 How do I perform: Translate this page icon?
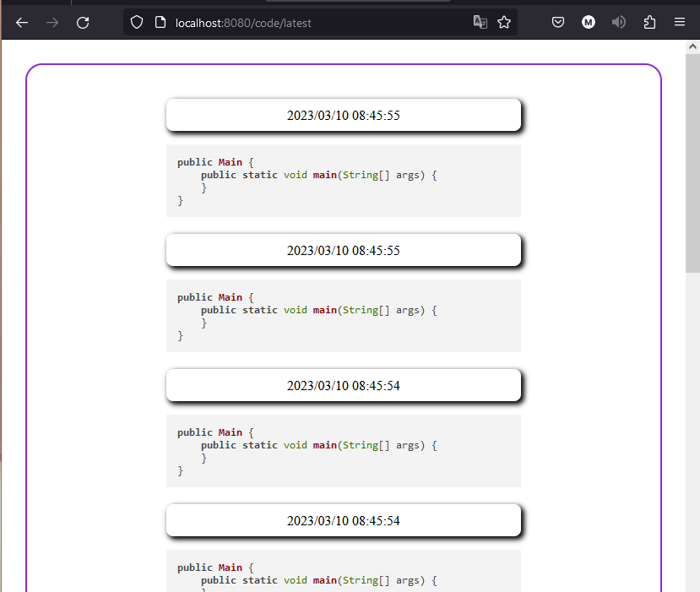tap(480, 22)
